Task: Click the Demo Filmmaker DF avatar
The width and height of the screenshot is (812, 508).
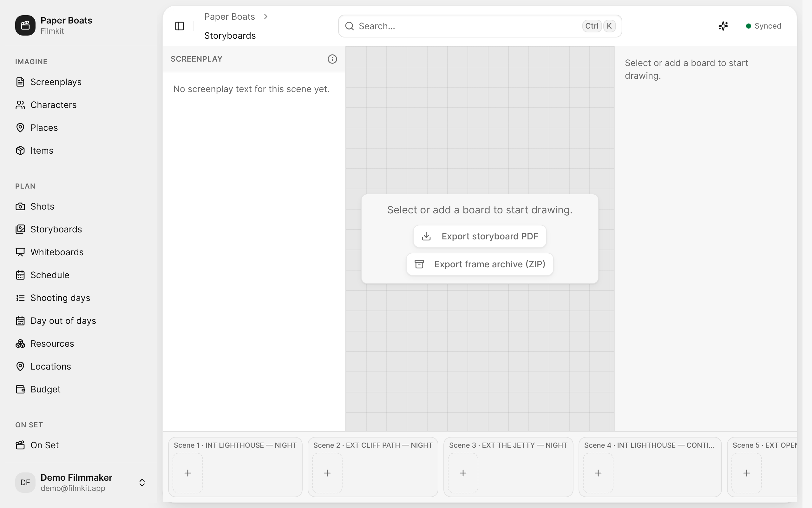Action: pos(25,483)
